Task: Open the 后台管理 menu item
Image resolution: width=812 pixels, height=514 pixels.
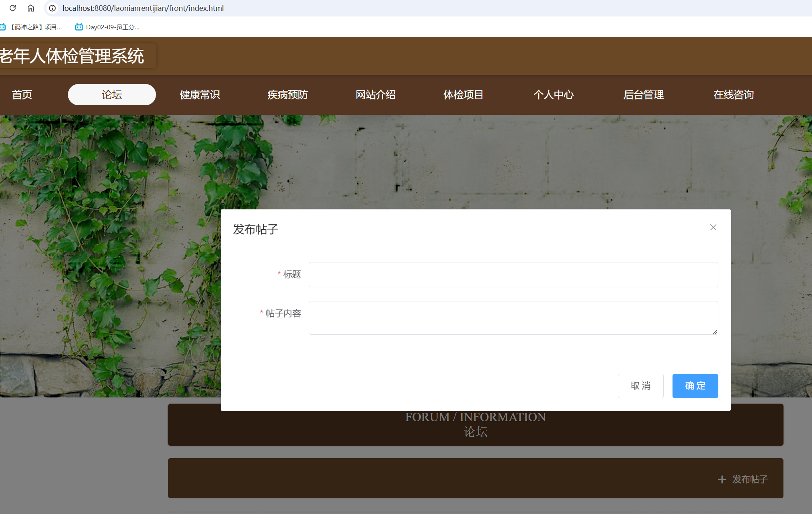Action: coord(643,94)
